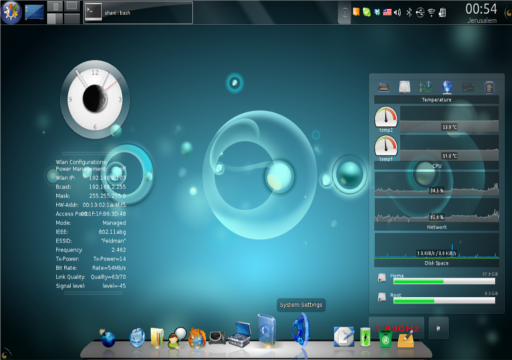
Task: Open the wireless network tray icon
Action: point(431,13)
